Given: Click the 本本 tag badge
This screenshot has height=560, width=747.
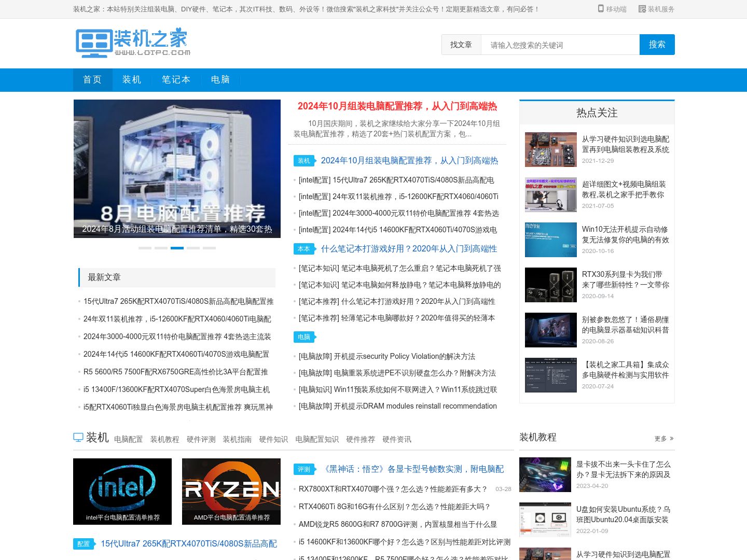Looking at the screenshot, I should 304,249.
